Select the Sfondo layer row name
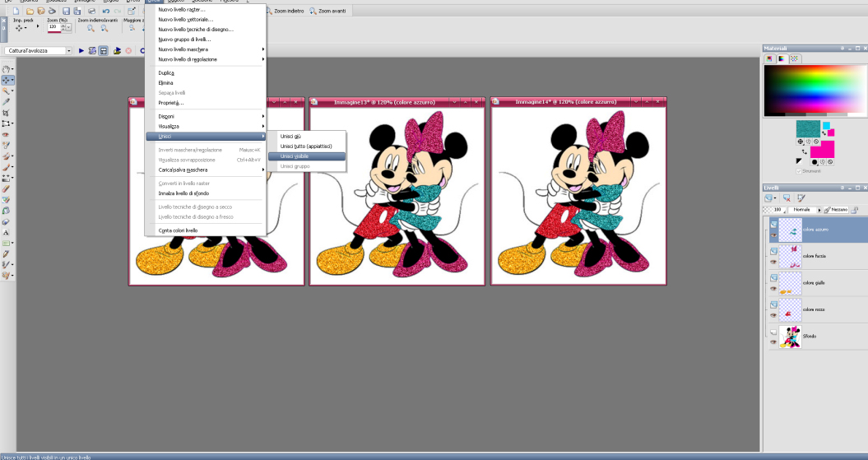The image size is (868, 460). [x=810, y=337]
